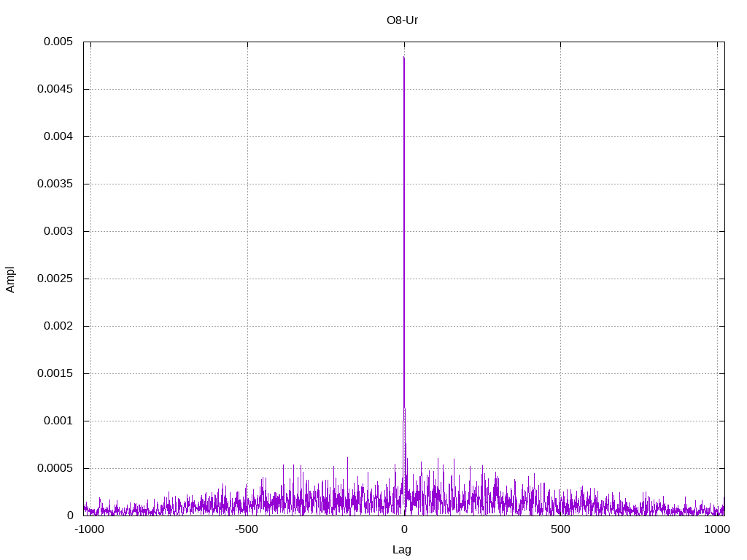This screenshot has width=747, height=560.
Task: Click the top of the central peak
Action: (x=404, y=58)
